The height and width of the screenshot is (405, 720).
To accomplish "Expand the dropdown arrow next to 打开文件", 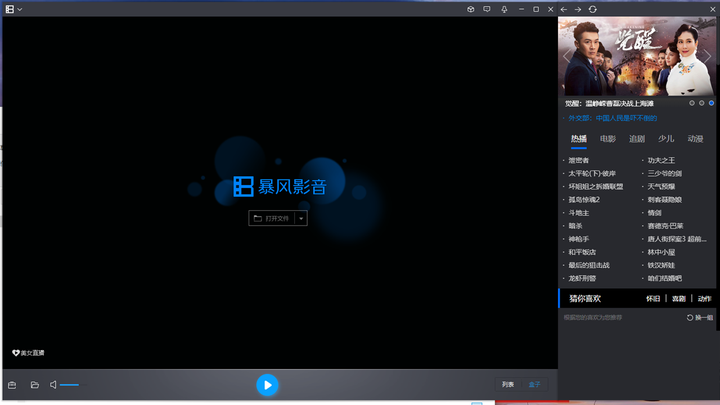I will click(301, 218).
